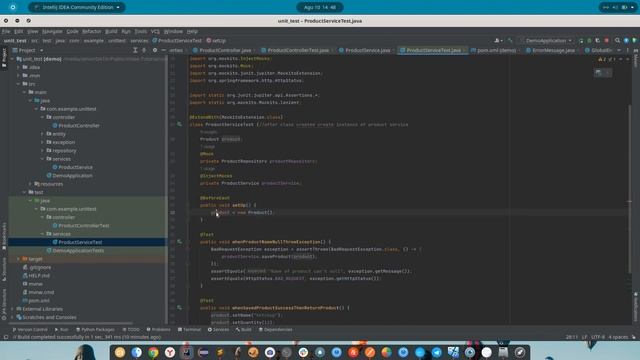Open Chrome from the dock
Screen dimensions: 640x360
coord(153,352)
